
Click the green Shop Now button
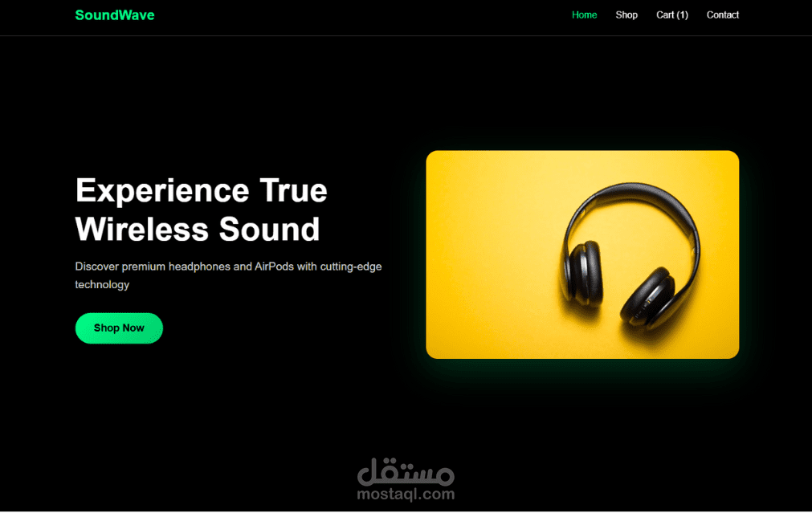point(119,328)
